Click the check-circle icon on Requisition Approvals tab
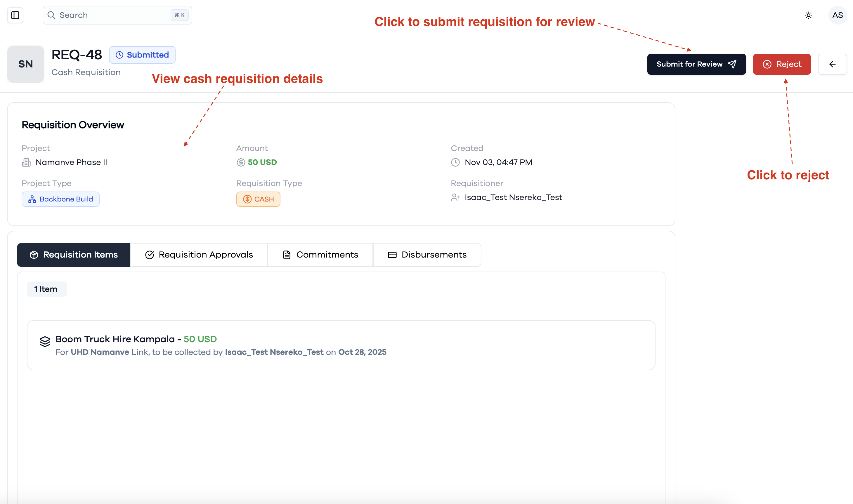 150,255
